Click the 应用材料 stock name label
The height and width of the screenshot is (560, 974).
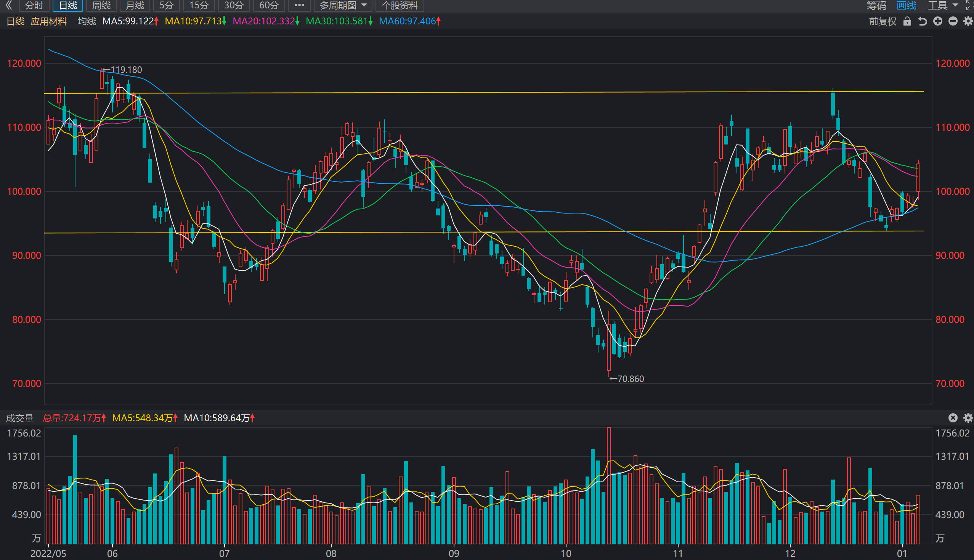tap(49, 21)
